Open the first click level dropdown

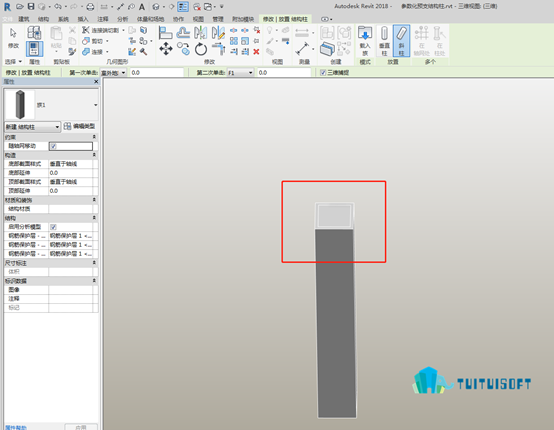113,72
